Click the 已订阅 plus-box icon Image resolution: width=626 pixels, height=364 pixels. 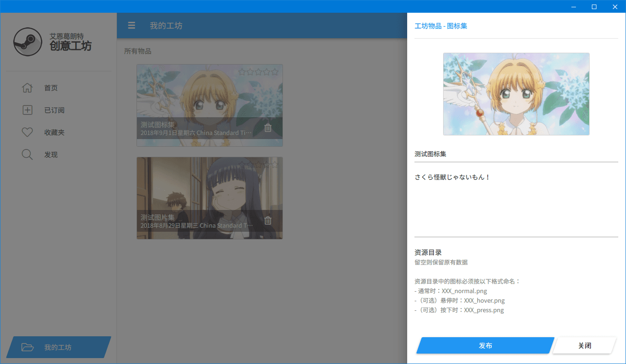tap(27, 110)
